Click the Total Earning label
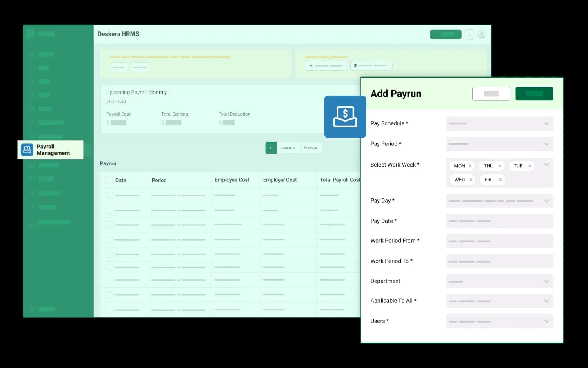This screenshot has width=588, height=368. coord(175,114)
